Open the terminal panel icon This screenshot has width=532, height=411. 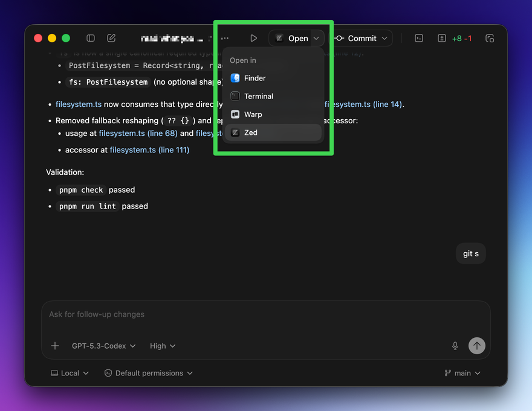point(419,37)
